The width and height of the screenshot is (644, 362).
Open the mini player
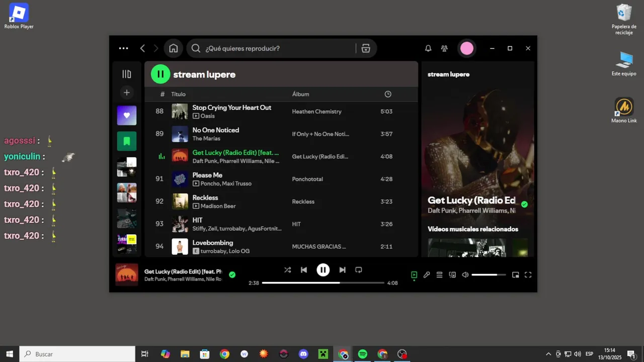point(515,275)
